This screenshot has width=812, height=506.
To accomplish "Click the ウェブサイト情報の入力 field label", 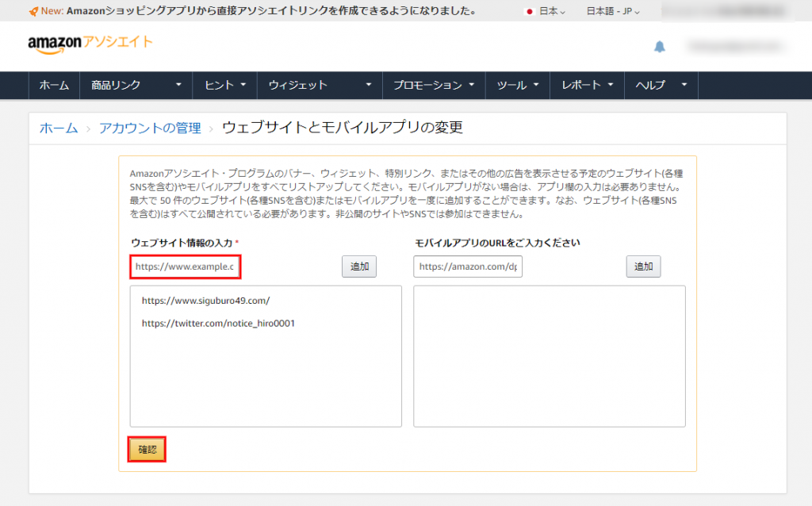I will click(182, 243).
